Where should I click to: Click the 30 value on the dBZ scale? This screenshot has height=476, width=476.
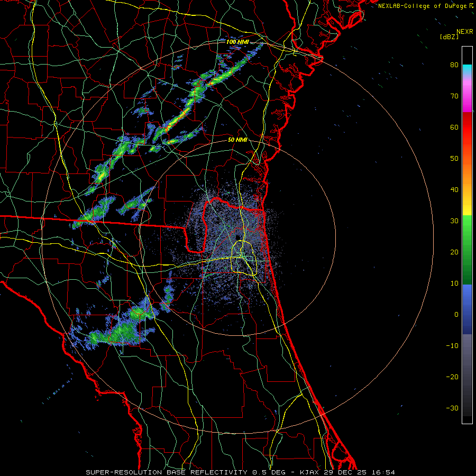point(454,221)
